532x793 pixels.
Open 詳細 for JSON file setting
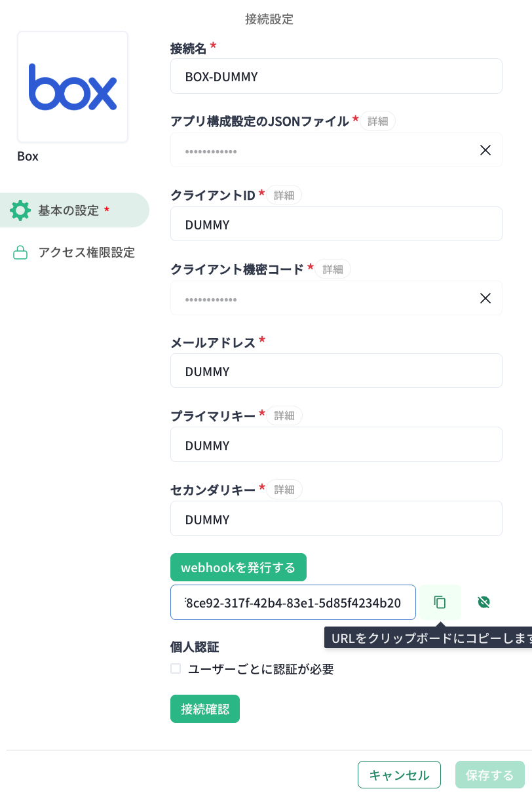coord(378,121)
